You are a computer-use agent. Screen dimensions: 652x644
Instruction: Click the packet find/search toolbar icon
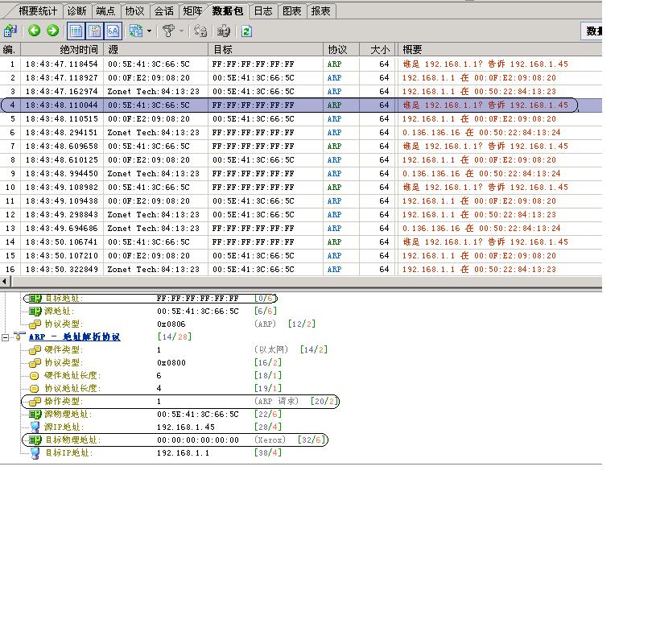click(x=200, y=31)
